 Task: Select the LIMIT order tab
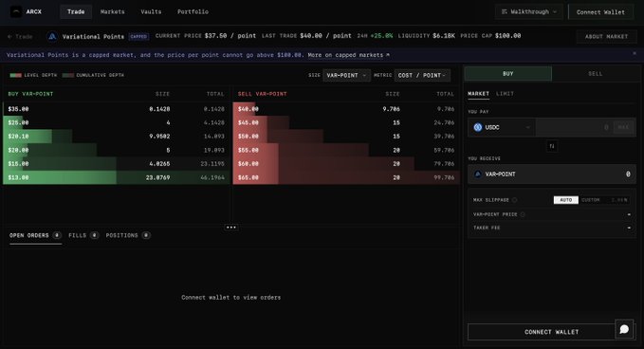[505, 94]
